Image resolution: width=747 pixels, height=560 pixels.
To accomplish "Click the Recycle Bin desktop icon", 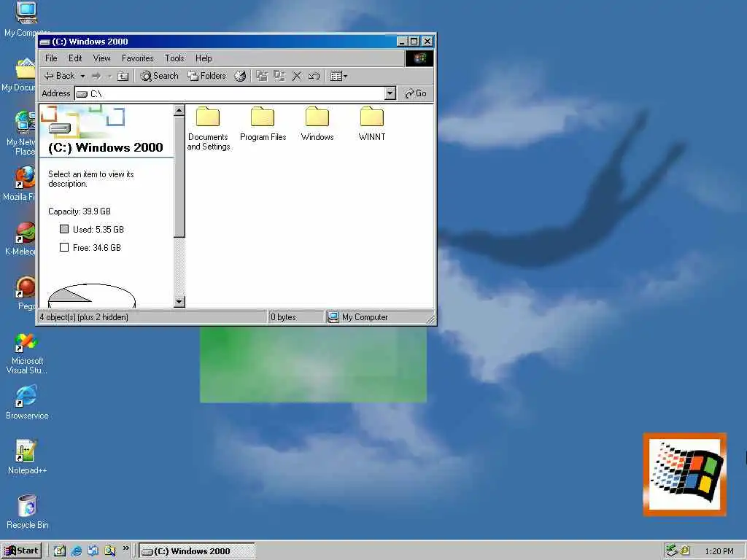I will tap(27, 512).
